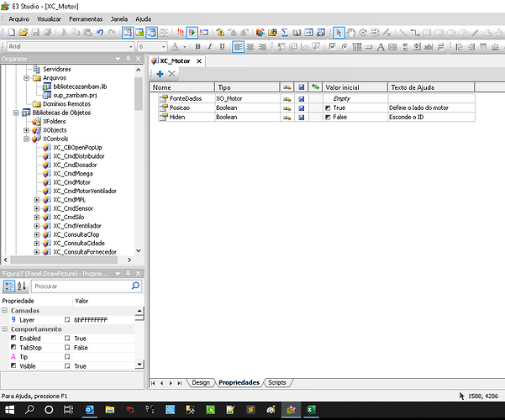Switch to the Design tab
The image size is (505, 420).
tap(201, 382)
